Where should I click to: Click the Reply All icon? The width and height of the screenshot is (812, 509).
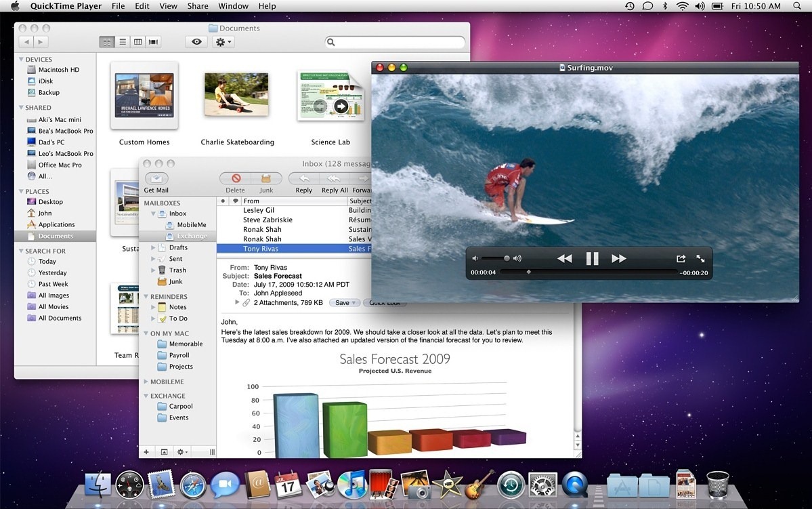tap(333, 179)
